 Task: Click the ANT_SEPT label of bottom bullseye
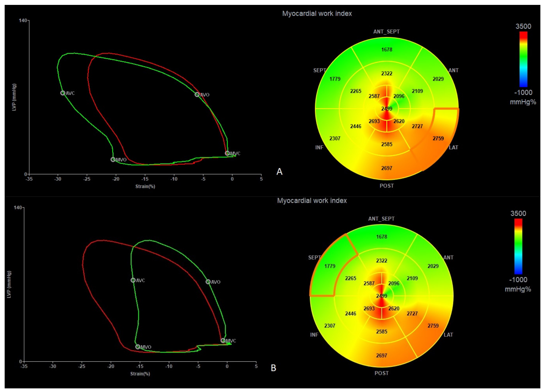pos(381,219)
